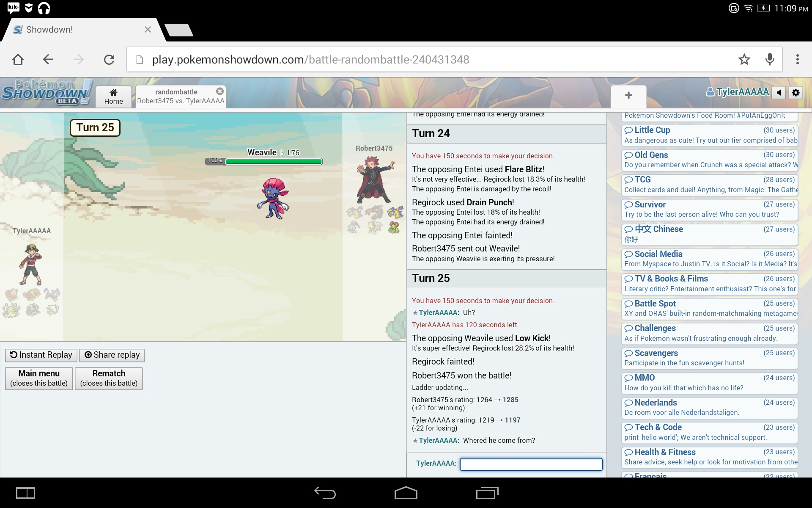Image resolution: width=812 pixels, height=508 pixels.
Task: Tap the Android recent apps button
Action: tap(487, 493)
